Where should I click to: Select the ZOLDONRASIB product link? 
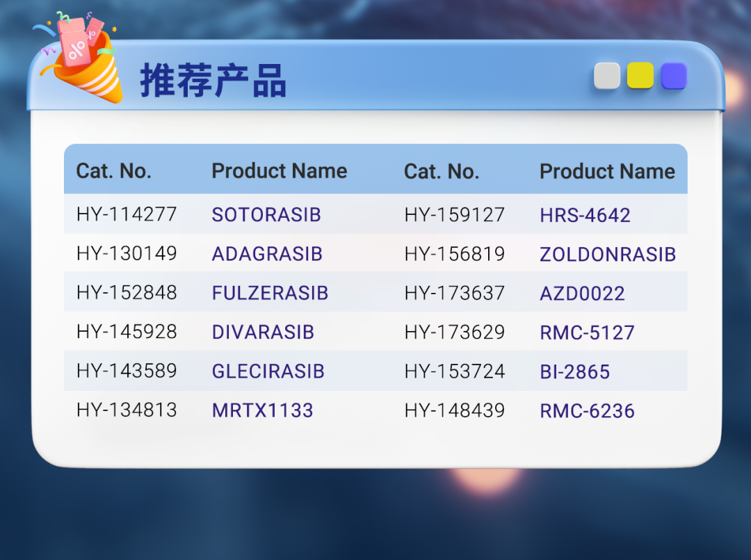[x=608, y=255]
